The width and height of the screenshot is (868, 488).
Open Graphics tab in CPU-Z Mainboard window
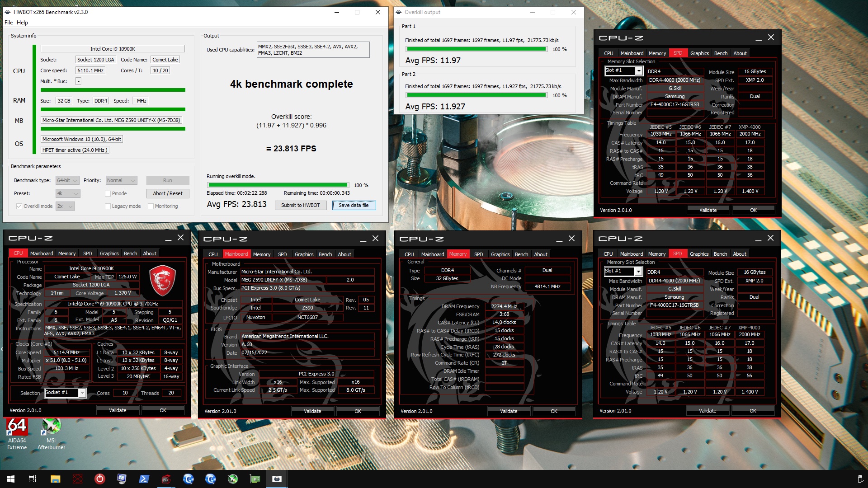(304, 254)
